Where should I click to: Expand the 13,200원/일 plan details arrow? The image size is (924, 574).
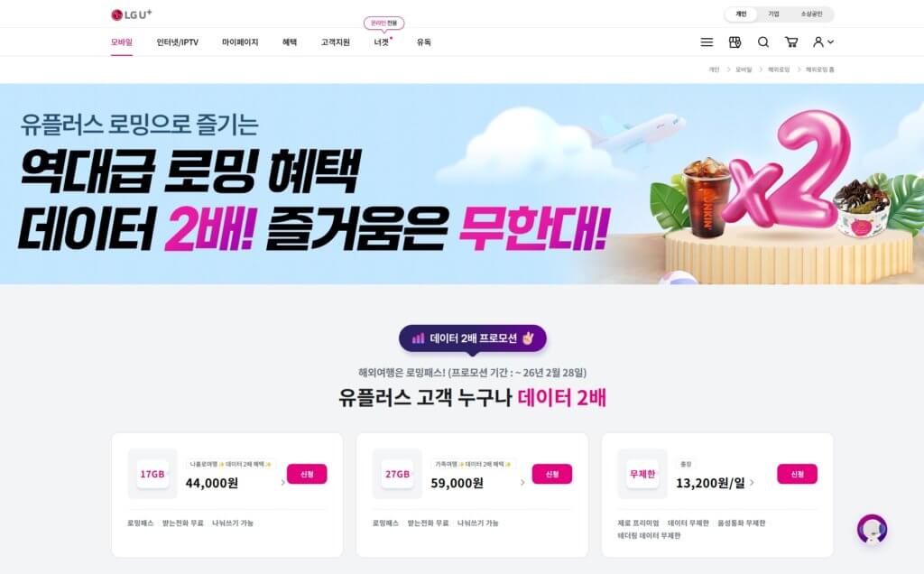coord(752,483)
